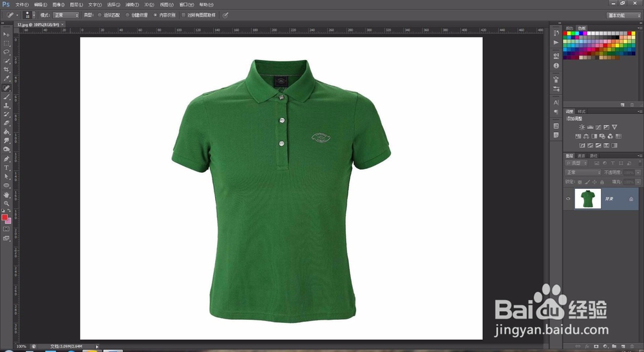Add a Color Balance adjustment
644x352 pixels.
tap(586, 136)
